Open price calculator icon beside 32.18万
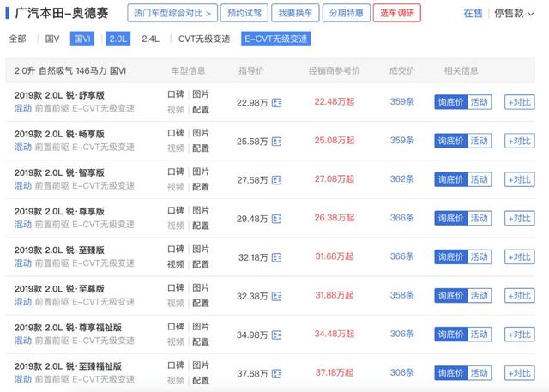This screenshot has height=392, width=549. (x=276, y=257)
